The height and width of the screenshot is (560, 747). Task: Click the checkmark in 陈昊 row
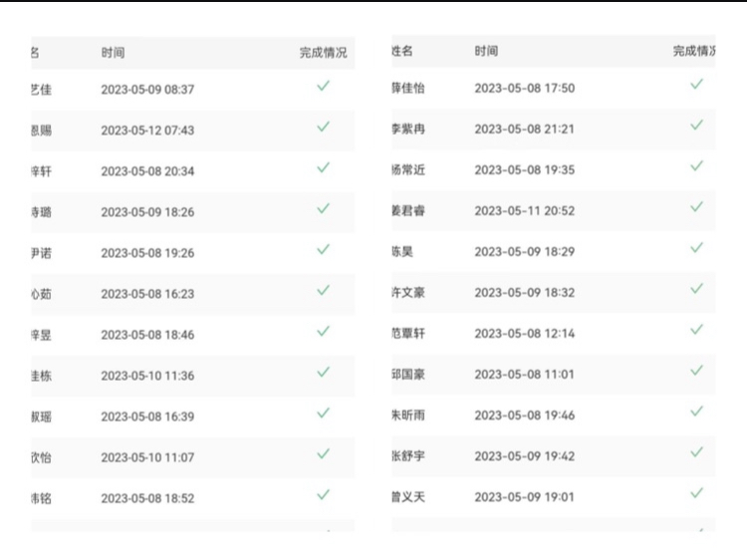click(x=697, y=248)
